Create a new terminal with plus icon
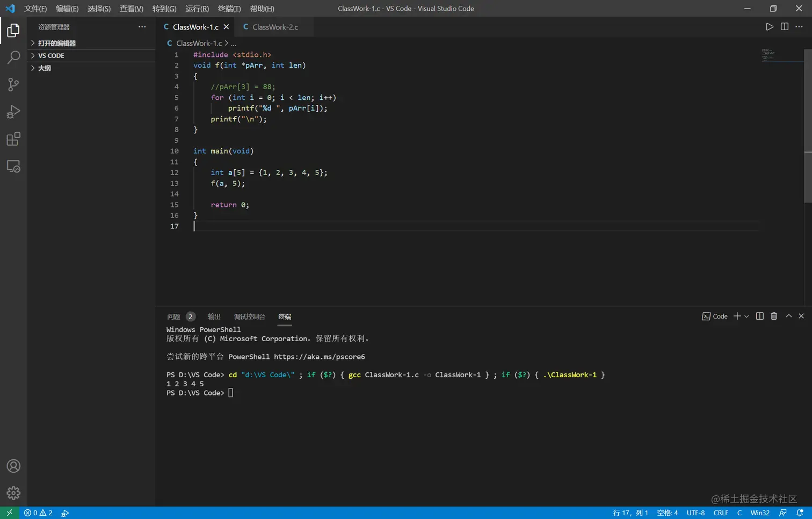Viewport: 812px width, 519px height. tap(737, 316)
